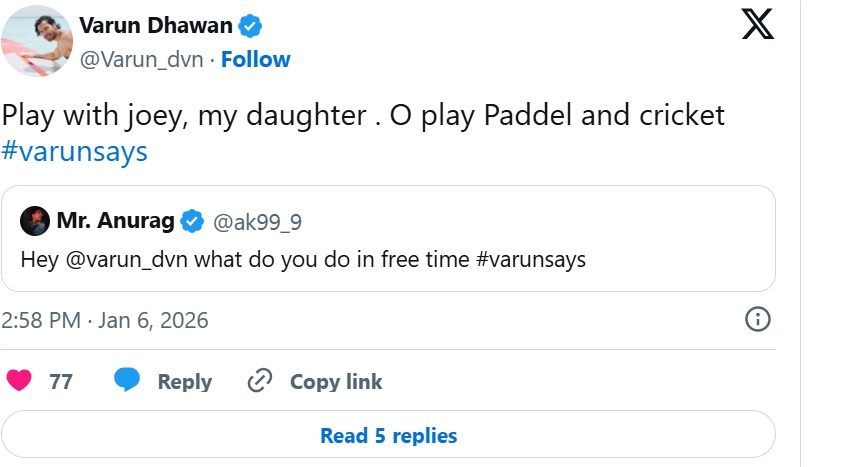Viewport: 859px width, 467px height.
Task: Click Mr. Anurag's verified badge
Action: (x=192, y=220)
